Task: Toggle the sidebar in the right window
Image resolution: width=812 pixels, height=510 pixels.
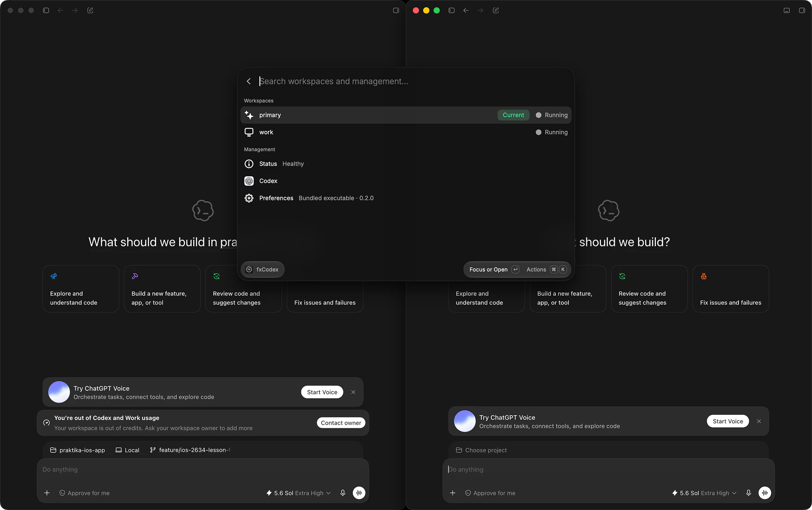Action: coord(452,10)
